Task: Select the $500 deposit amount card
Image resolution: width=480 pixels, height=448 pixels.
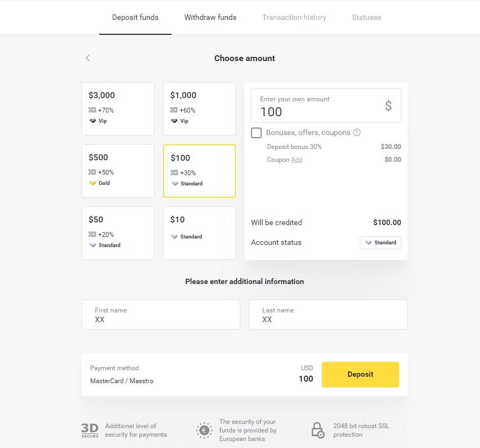Action: pos(118,171)
